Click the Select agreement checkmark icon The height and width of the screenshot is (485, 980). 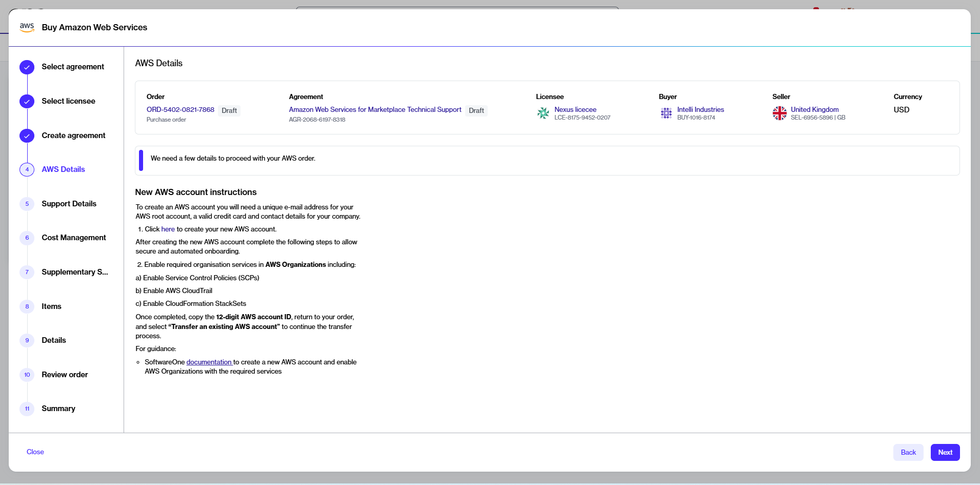[27, 67]
